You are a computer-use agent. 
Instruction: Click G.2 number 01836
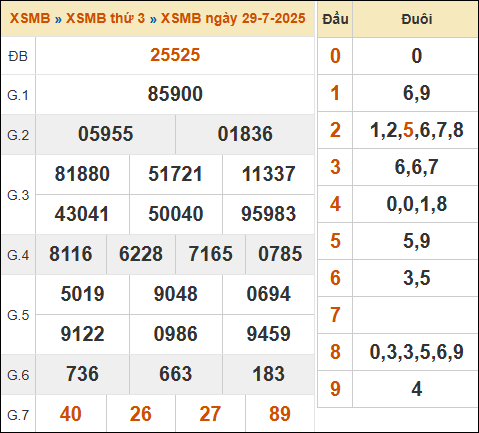245,134
